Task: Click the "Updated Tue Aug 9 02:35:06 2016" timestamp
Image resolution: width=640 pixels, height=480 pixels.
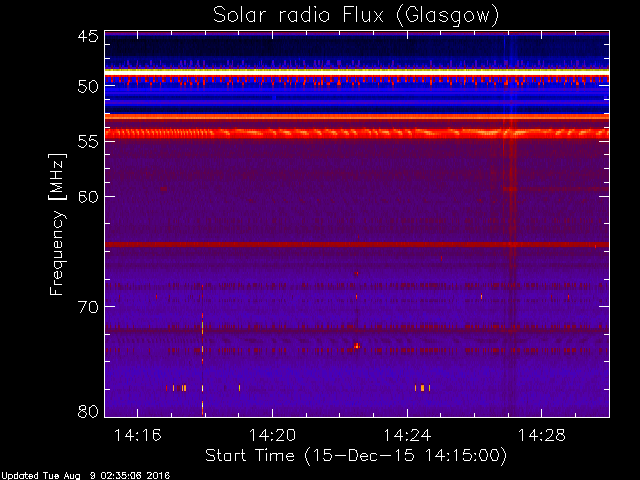Action: coord(85,476)
